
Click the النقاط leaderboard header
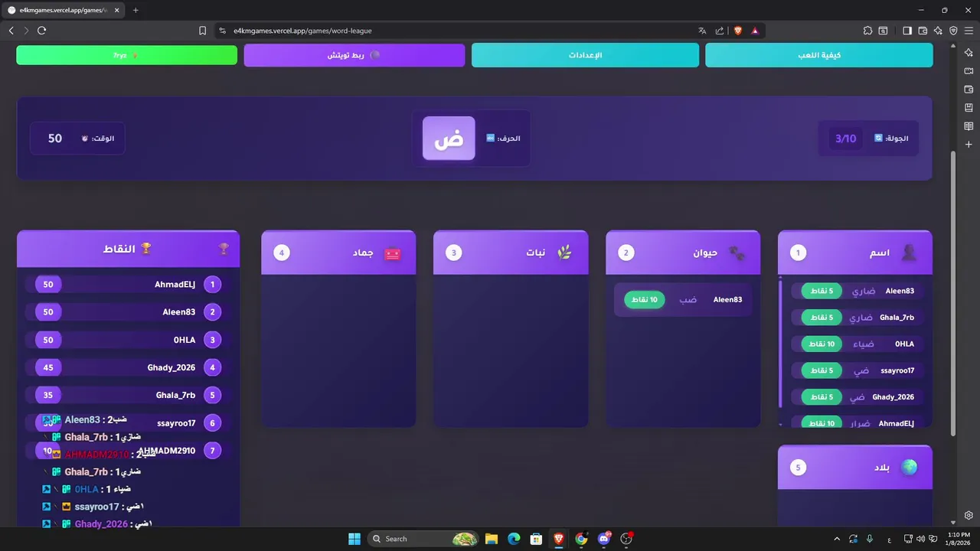point(128,249)
